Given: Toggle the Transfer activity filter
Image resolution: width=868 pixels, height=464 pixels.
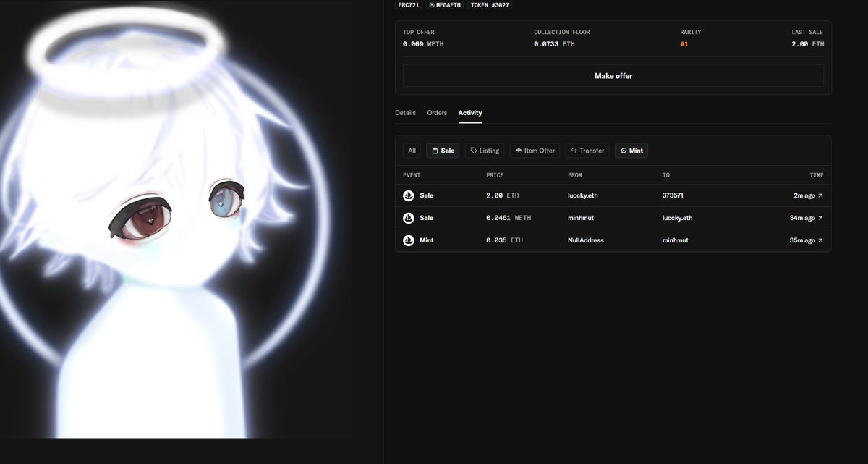Looking at the screenshot, I should tap(587, 151).
